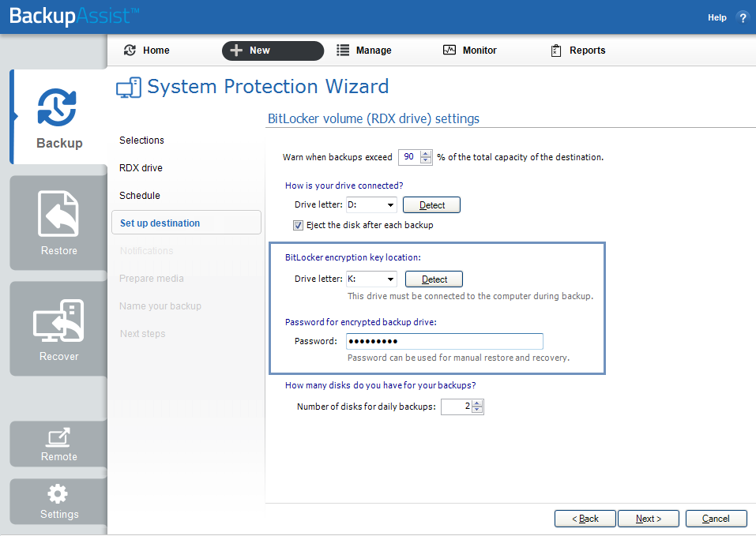Open the Recover section icon
The width and height of the screenshot is (756, 536).
coord(58,320)
